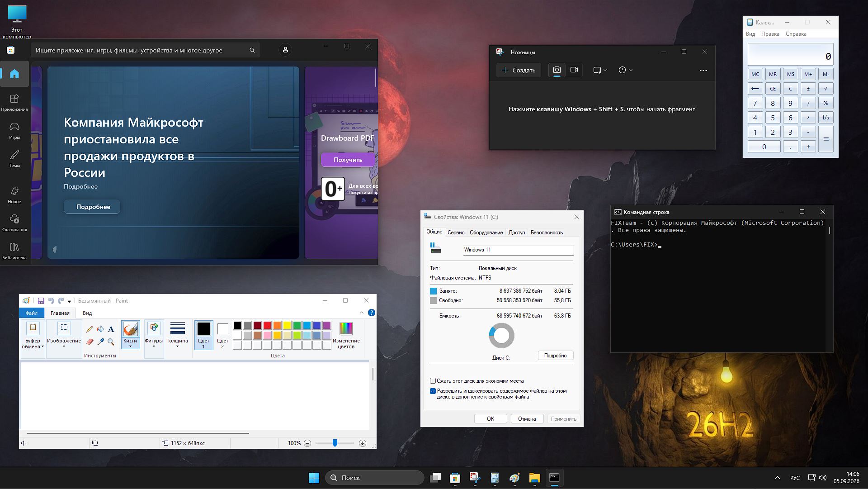Open the quick access toolbar dropdown in Paint
868x489 pixels.
point(69,301)
